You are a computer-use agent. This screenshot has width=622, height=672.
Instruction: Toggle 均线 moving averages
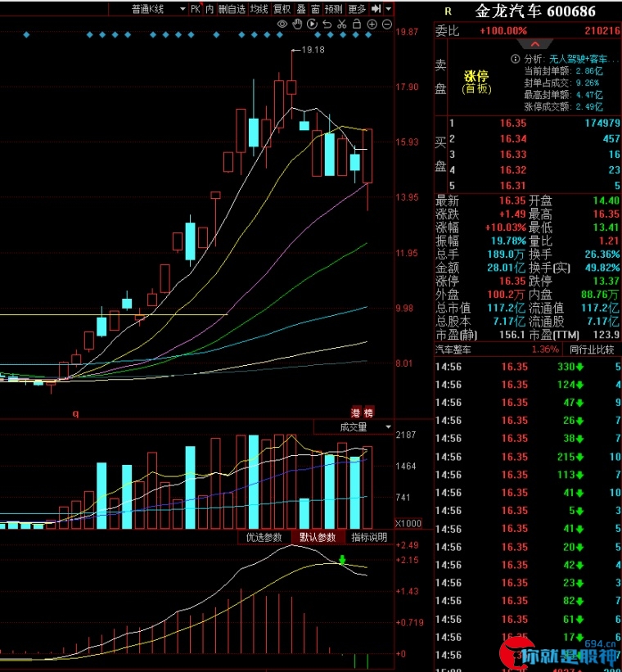pyautogui.click(x=259, y=9)
